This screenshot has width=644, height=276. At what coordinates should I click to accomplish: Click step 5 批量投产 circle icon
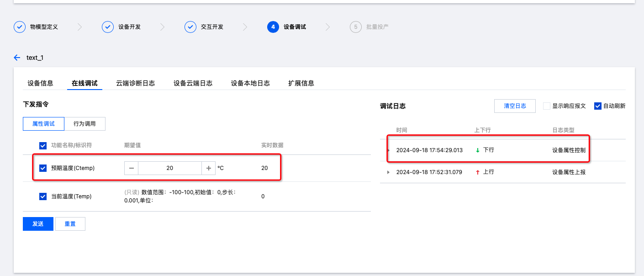point(356,27)
